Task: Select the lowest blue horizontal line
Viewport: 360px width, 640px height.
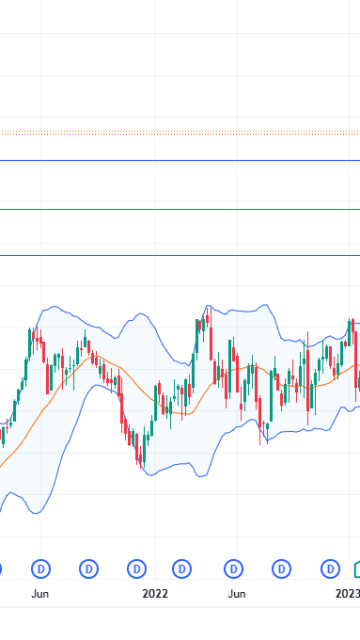Action: (x=180, y=256)
